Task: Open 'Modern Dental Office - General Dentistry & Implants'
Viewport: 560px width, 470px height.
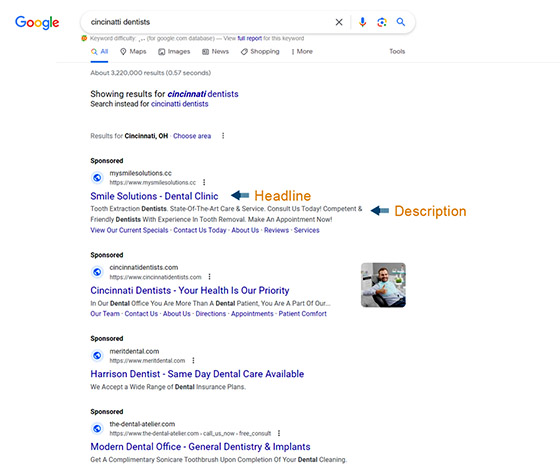Action: pyautogui.click(x=200, y=447)
